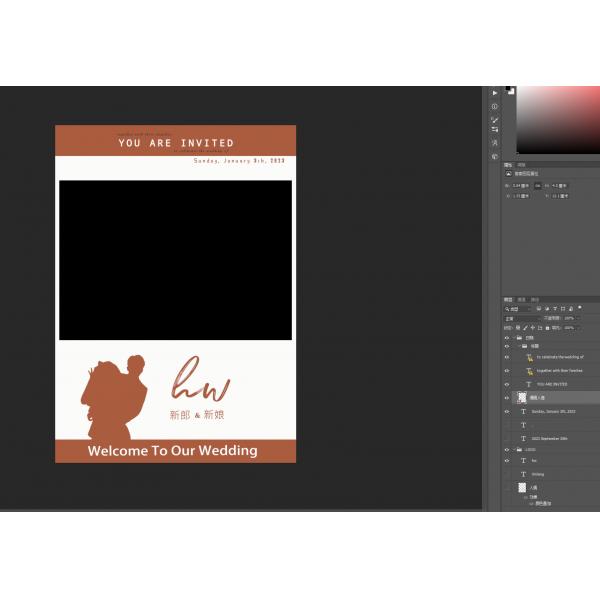This screenshot has width=600, height=600.
Task: Switch to the Properties panel tab
Action: (x=508, y=163)
